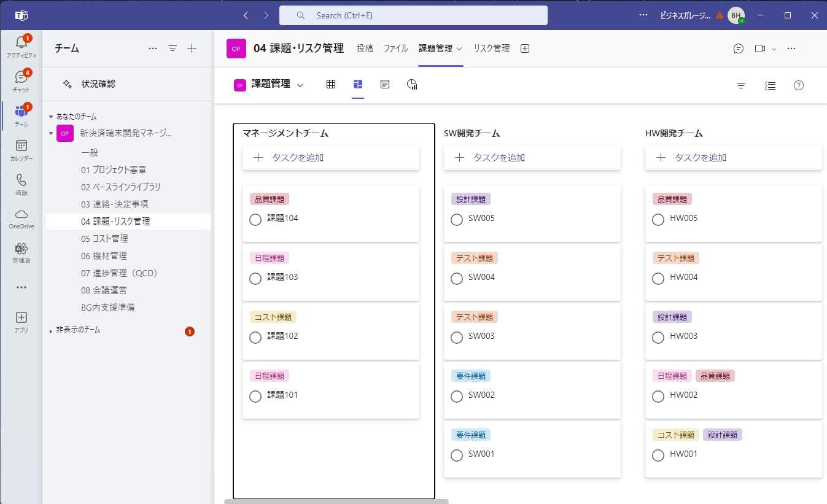Open the Calendar icon in sidebar
The height and width of the screenshot is (504, 827).
21,146
